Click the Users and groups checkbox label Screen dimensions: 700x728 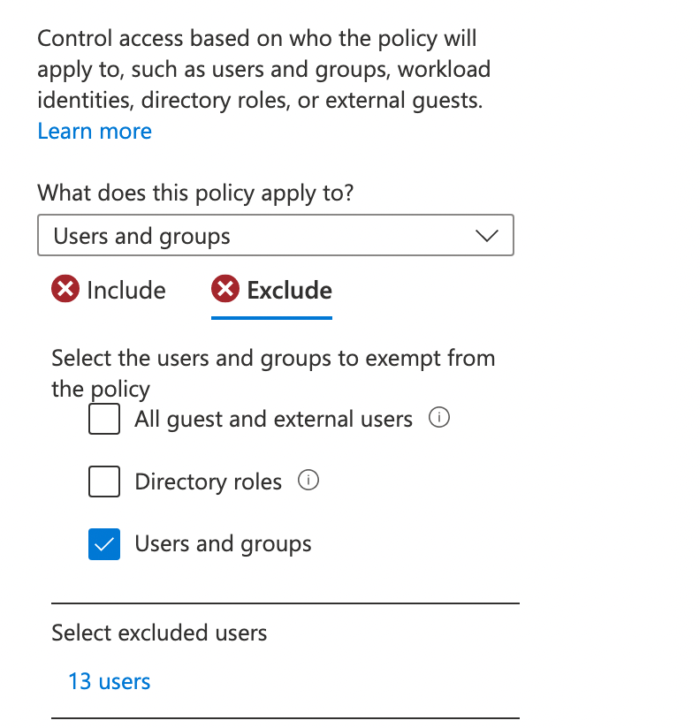(223, 543)
